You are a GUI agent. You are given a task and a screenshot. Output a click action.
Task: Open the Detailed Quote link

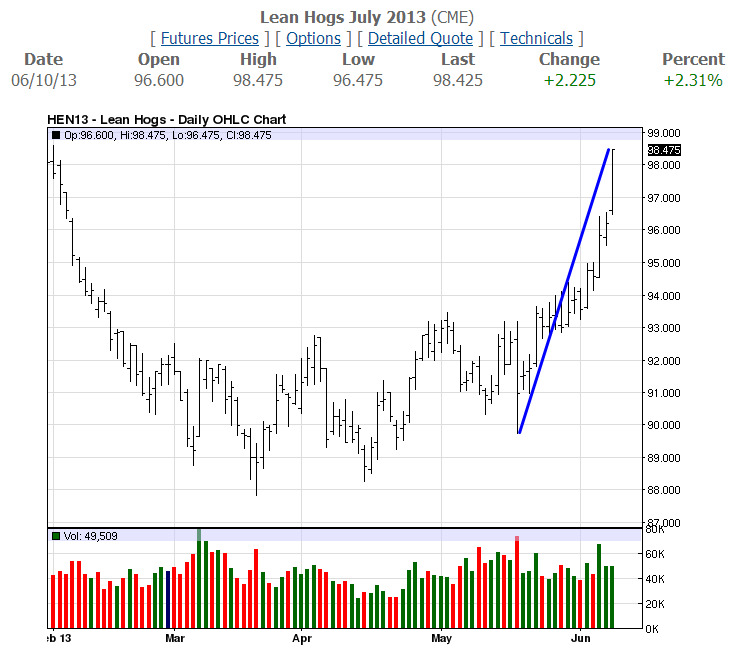[420, 38]
